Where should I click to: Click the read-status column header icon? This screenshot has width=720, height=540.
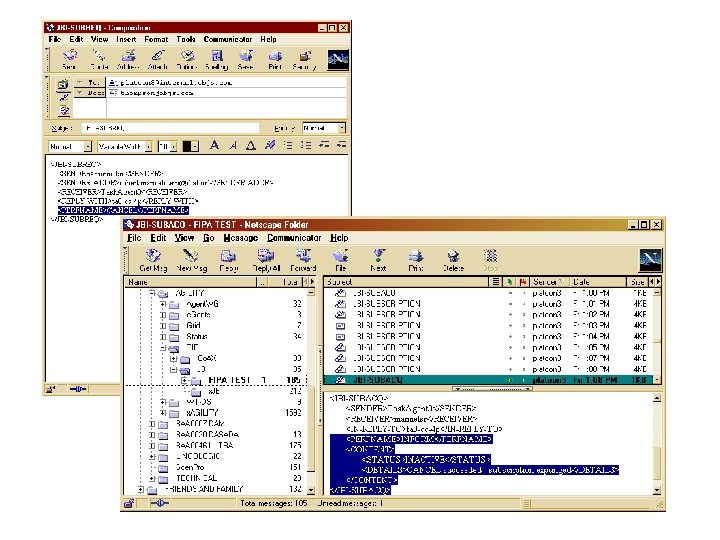tap(509, 282)
